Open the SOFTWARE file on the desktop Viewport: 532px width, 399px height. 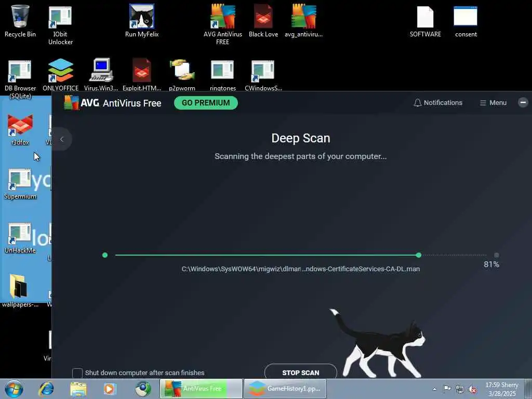click(x=425, y=20)
